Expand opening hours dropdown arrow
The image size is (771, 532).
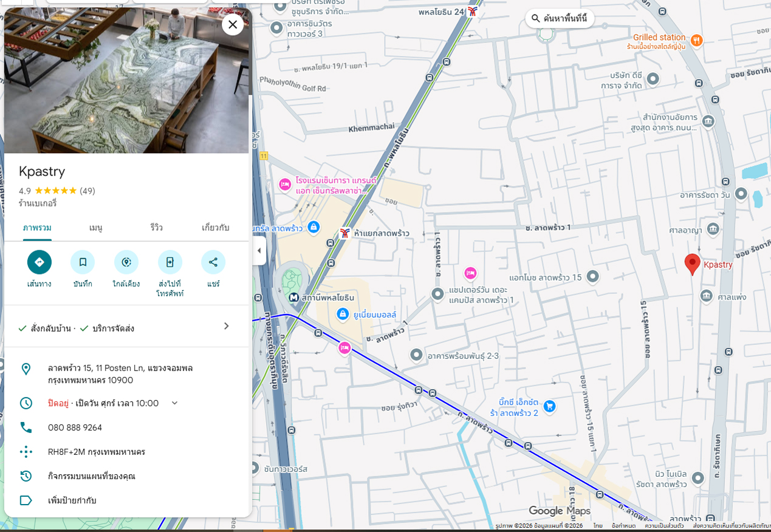(x=175, y=403)
